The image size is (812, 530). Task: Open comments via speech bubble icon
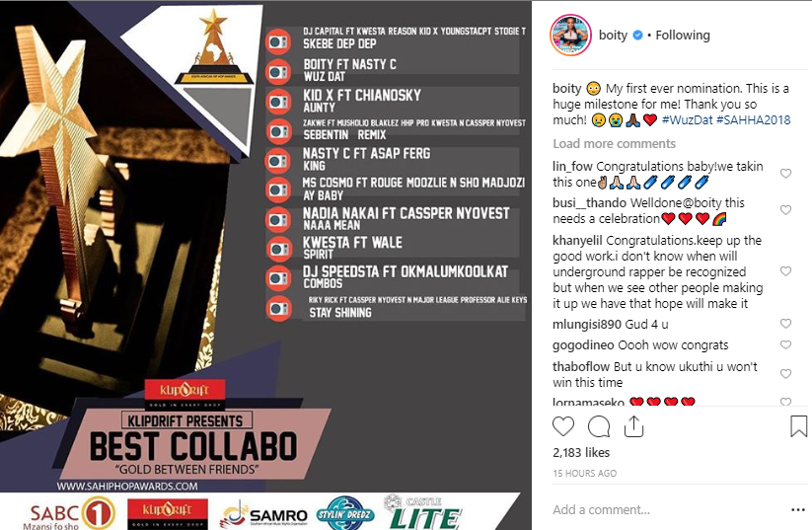[599, 427]
